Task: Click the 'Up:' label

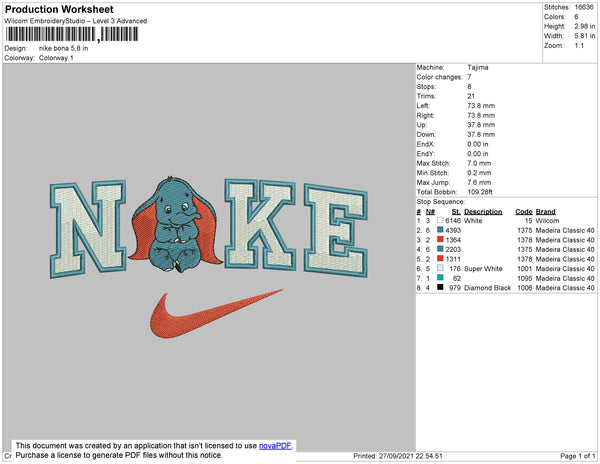Action: pos(421,125)
